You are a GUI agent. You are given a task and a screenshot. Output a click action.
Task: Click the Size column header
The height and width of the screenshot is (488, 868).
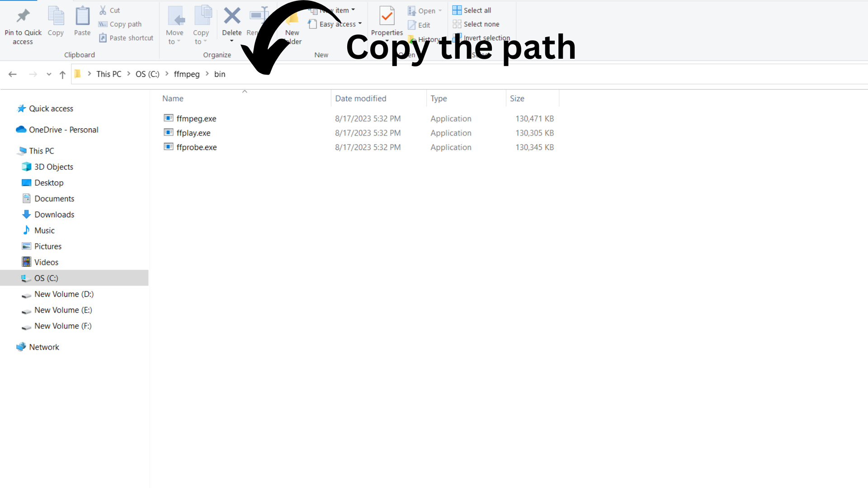[517, 99]
